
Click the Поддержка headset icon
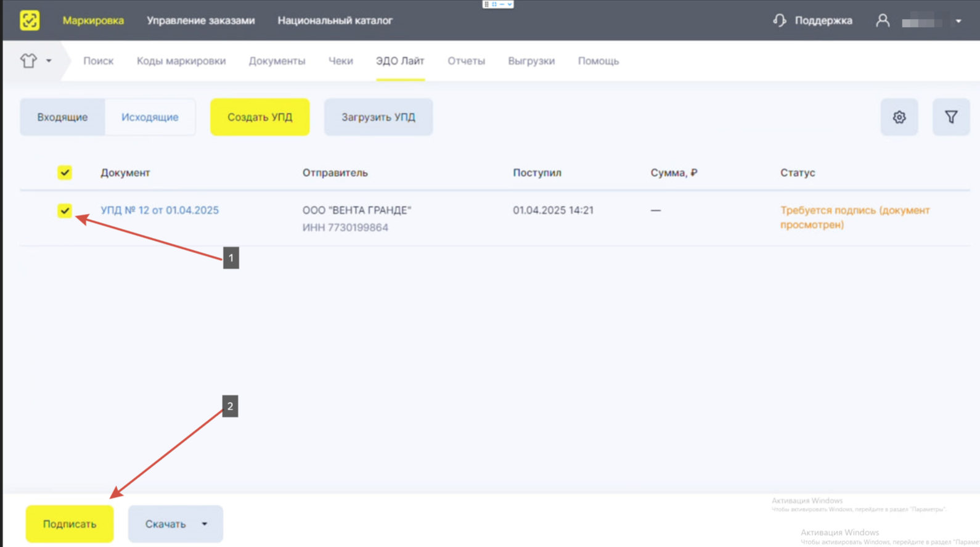coord(780,20)
